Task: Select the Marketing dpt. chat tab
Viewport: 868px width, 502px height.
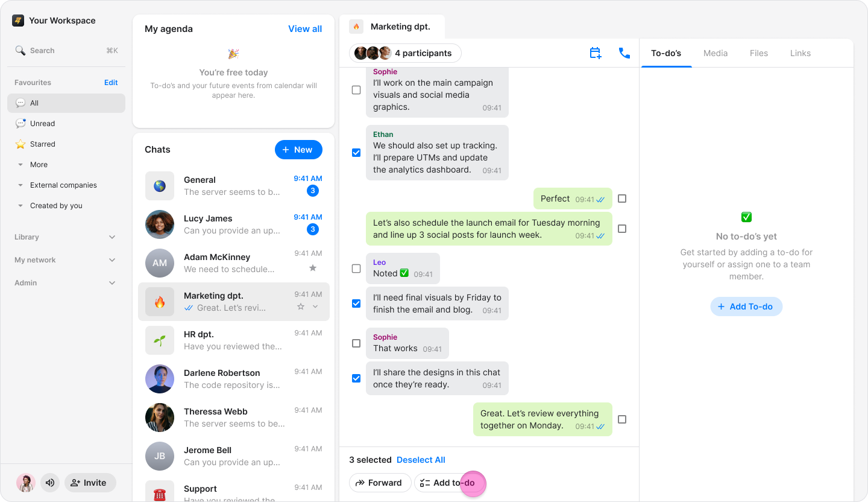Action: 392,27
